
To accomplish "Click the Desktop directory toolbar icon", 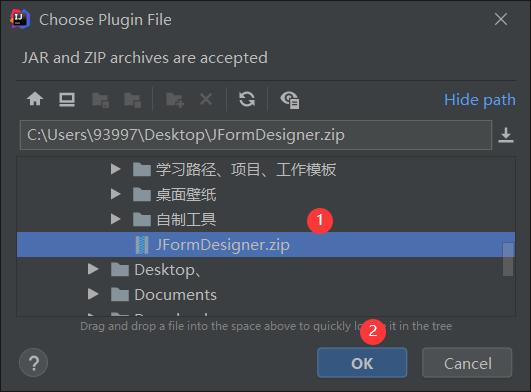I will click(x=67, y=100).
